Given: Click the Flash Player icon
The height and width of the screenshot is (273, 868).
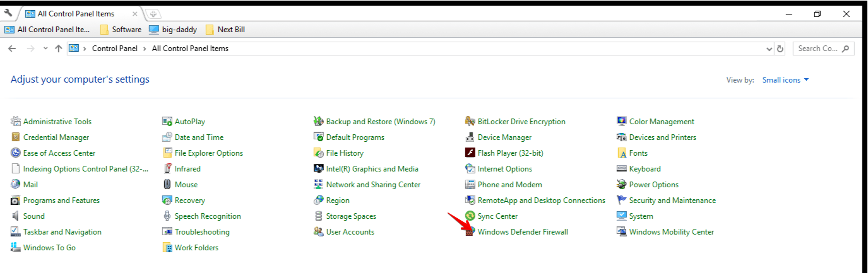Looking at the screenshot, I should click(470, 153).
